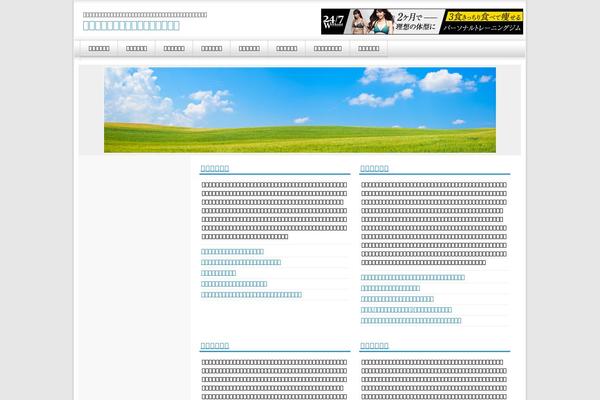Open the heading link of the lower-left article
Viewport: 600px width, 400px height.
pos(215,345)
